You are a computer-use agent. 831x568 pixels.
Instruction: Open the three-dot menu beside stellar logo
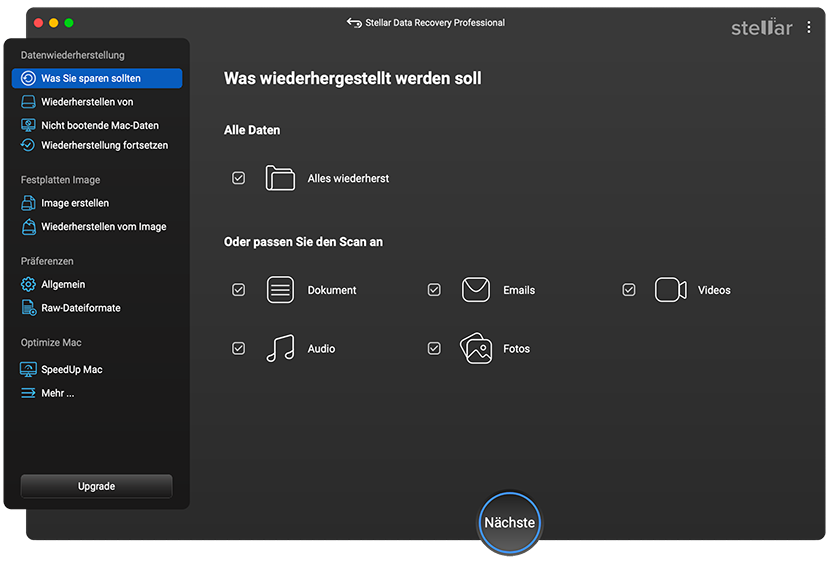click(x=809, y=28)
